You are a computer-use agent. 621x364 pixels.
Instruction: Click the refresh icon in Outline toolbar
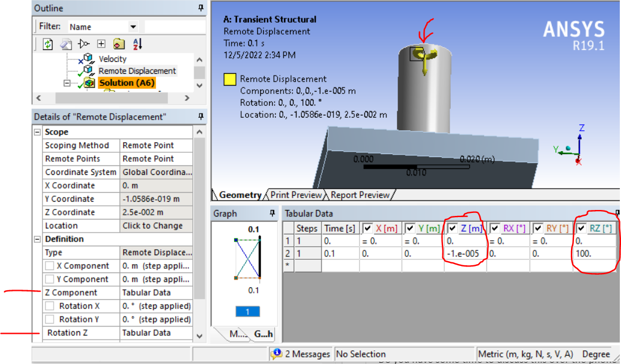click(48, 44)
